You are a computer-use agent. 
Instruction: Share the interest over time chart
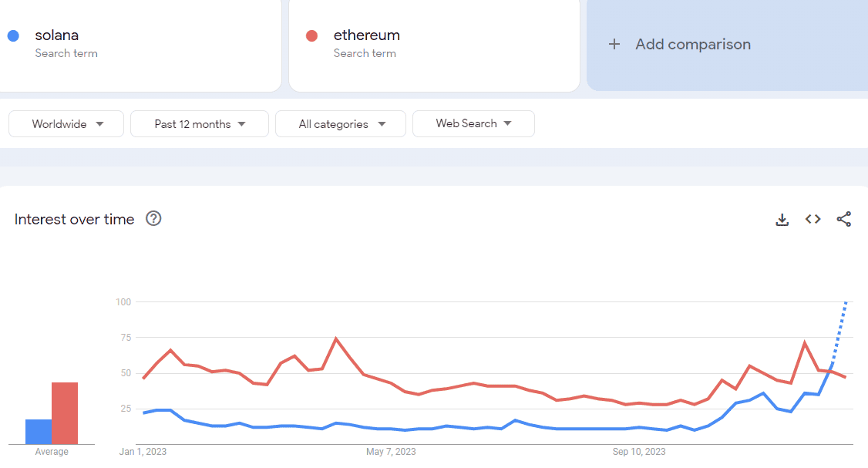click(x=844, y=220)
